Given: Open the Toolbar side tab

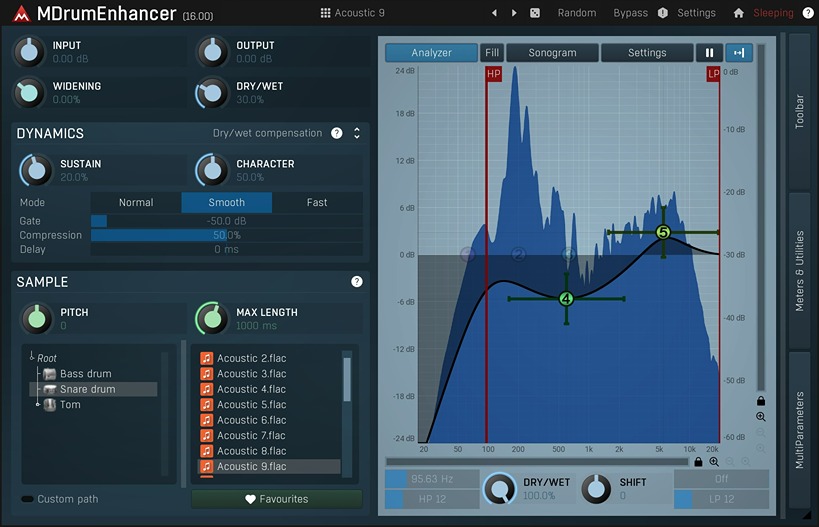Looking at the screenshot, I should click(799, 110).
